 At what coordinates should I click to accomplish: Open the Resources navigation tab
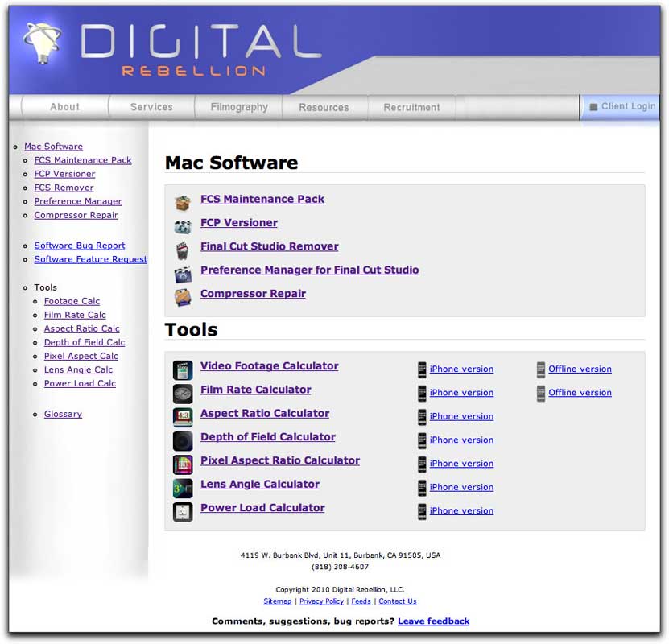click(324, 107)
